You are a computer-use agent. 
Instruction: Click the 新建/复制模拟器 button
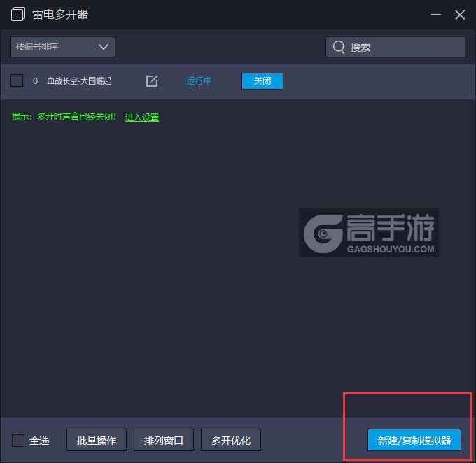pos(414,440)
